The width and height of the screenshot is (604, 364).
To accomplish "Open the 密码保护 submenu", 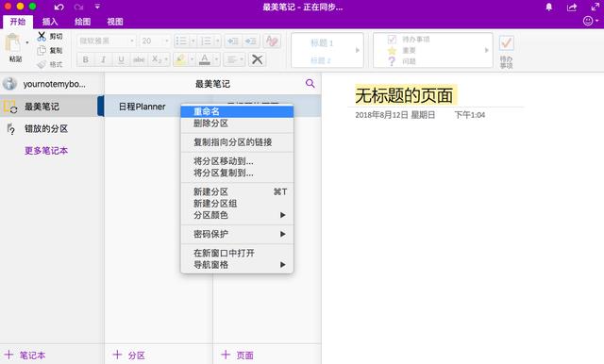I will [x=237, y=234].
